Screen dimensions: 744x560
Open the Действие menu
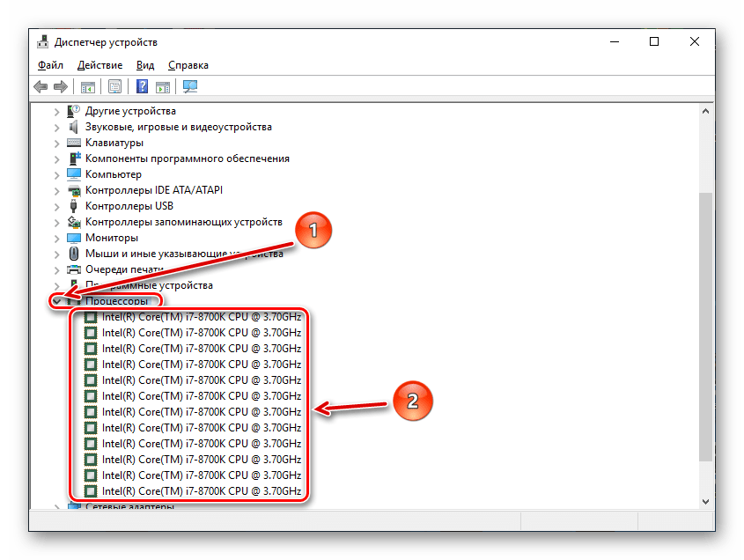[99, 65]
